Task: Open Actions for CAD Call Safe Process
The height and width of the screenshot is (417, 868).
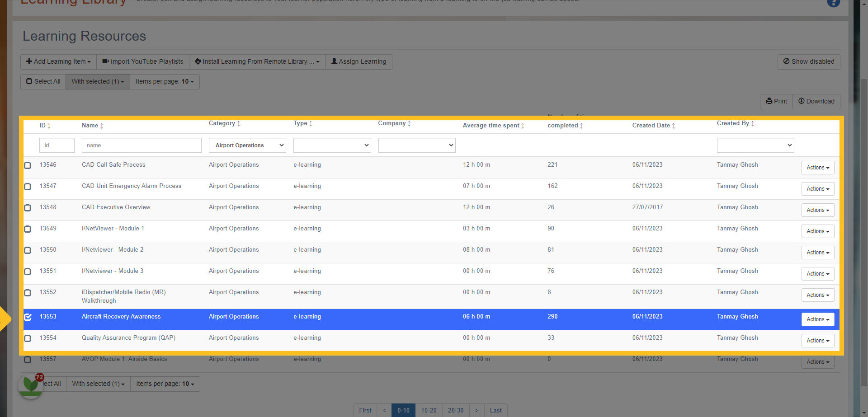Action: pyautogui.click(x=818, y=168)
